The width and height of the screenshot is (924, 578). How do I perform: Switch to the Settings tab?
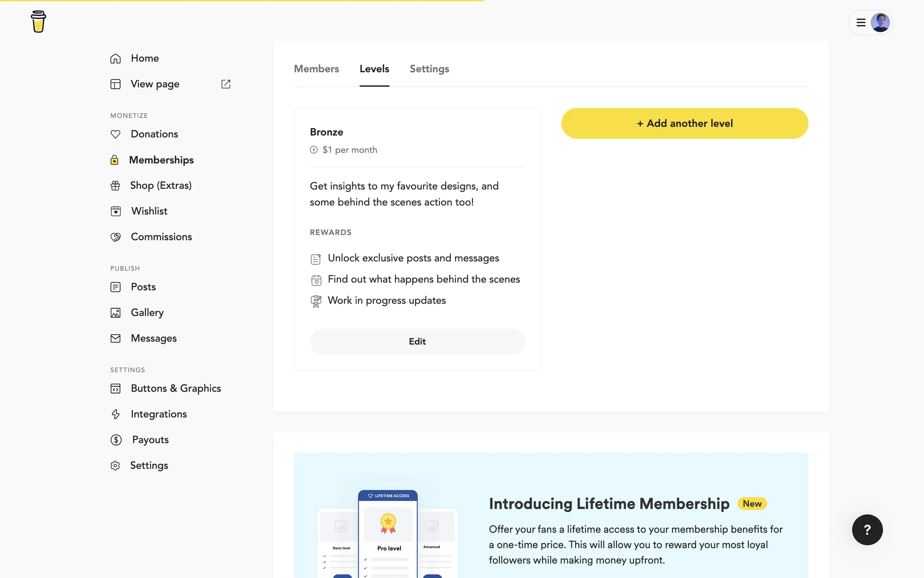[429, 69]
